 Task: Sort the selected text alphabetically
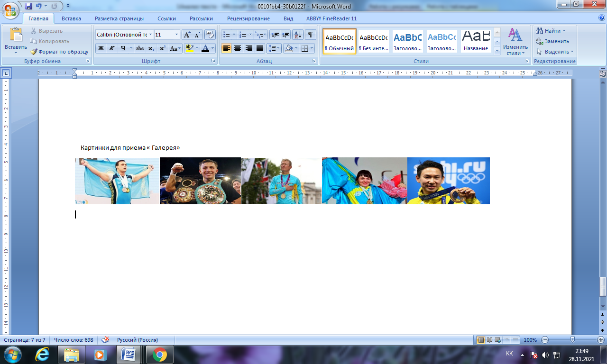click(298, 35)
